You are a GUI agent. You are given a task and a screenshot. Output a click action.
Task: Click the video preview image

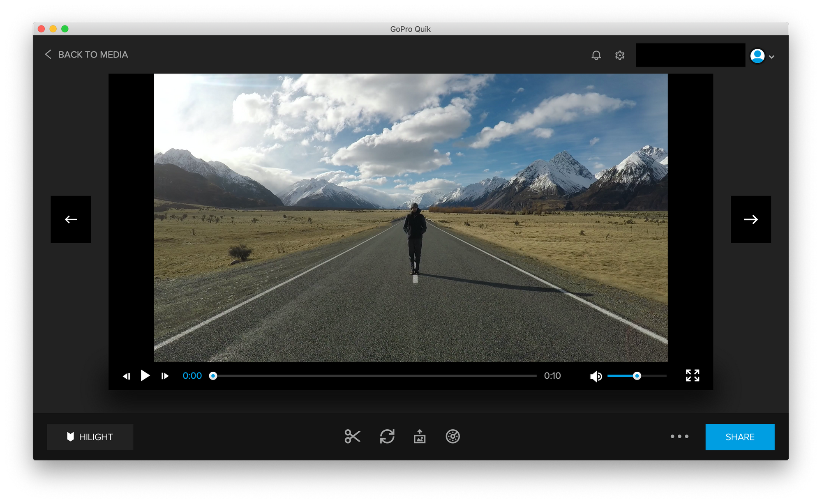[411, 218]
